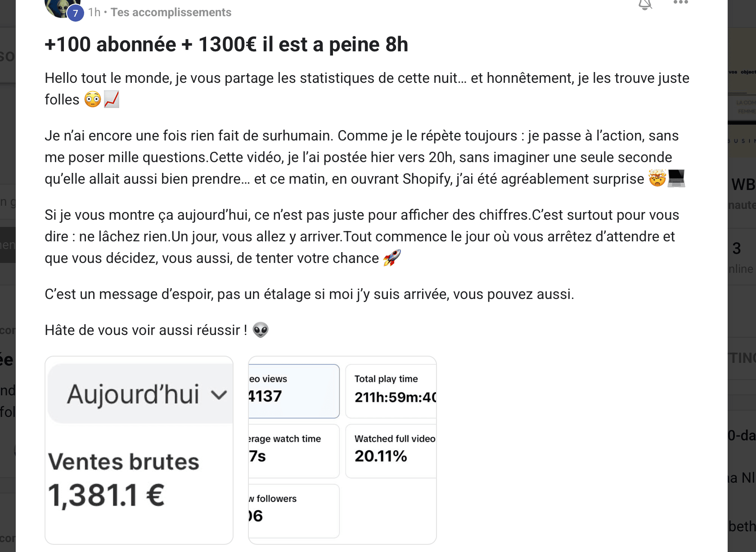Select the Total play time card

391,391
